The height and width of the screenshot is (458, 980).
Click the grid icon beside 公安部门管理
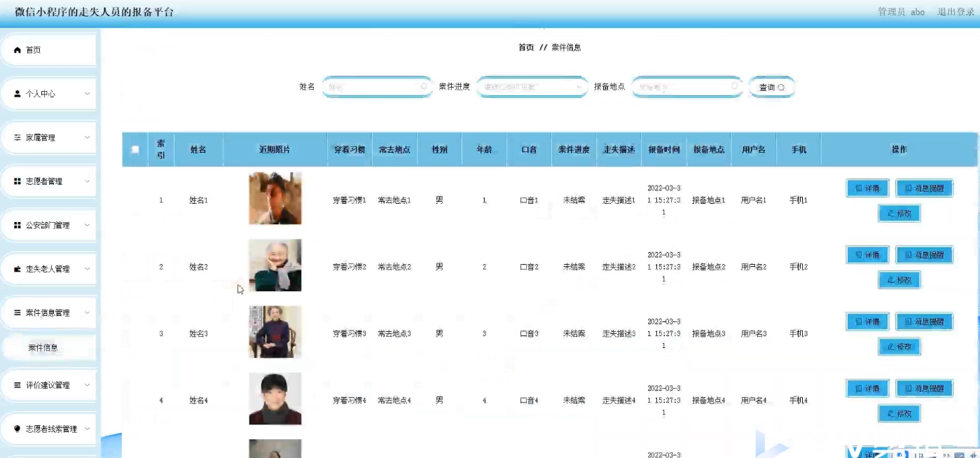(18, 225)
